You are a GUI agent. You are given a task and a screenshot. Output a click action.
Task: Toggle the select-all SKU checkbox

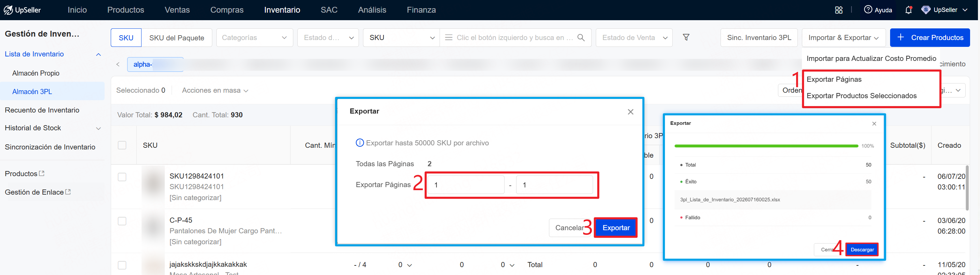coord(122,145)
